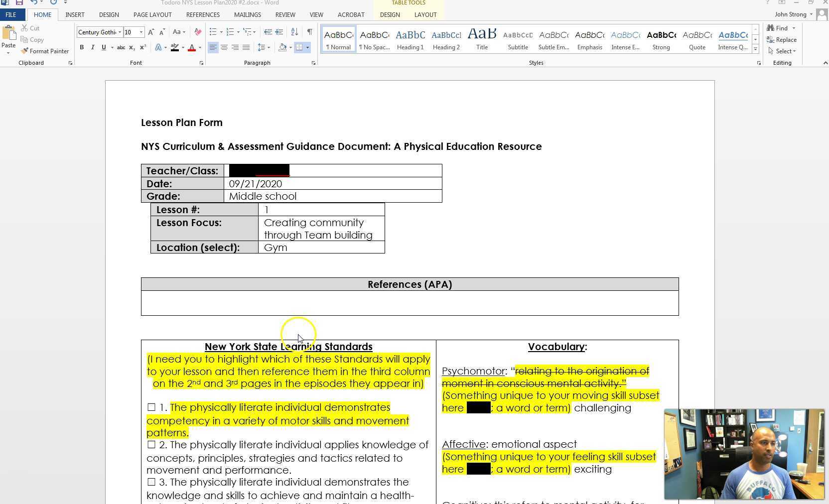
Task: Activate the Format Painter tool
Action: (45, 51)
